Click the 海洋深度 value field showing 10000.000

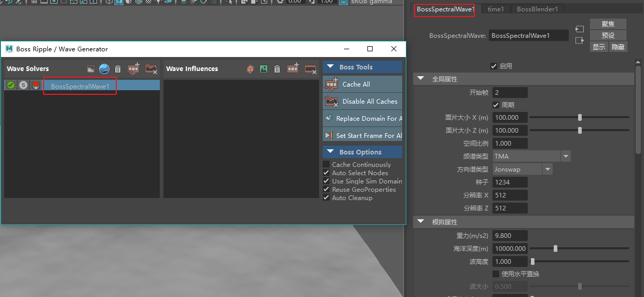tap(510, 248)
